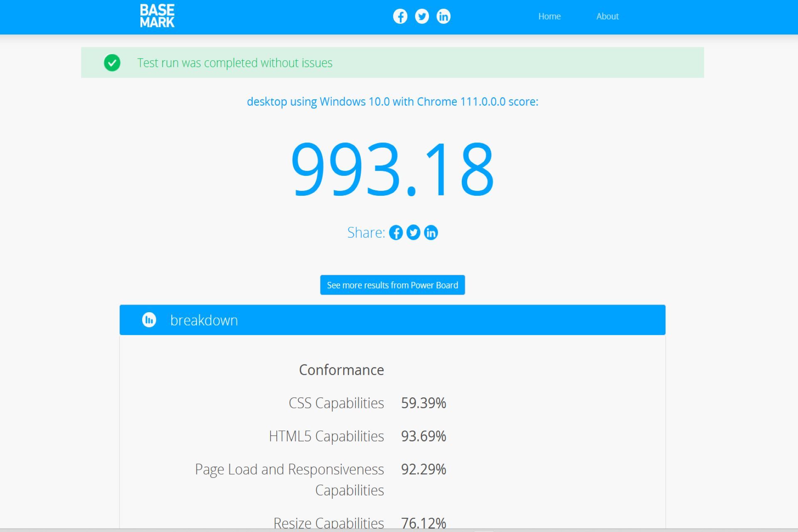Click the desktop Windows Chrome score heading
798x532 pixels.
click(x=393, y=102)
